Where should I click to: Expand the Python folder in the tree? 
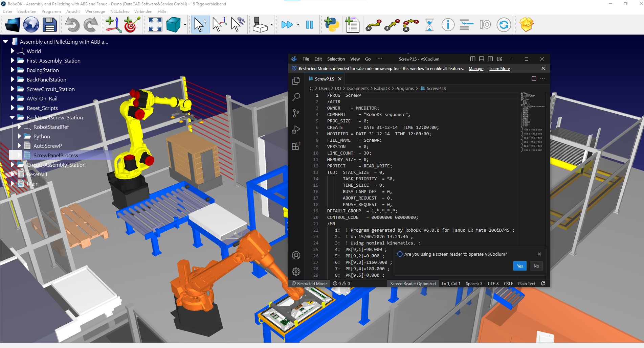19,136
